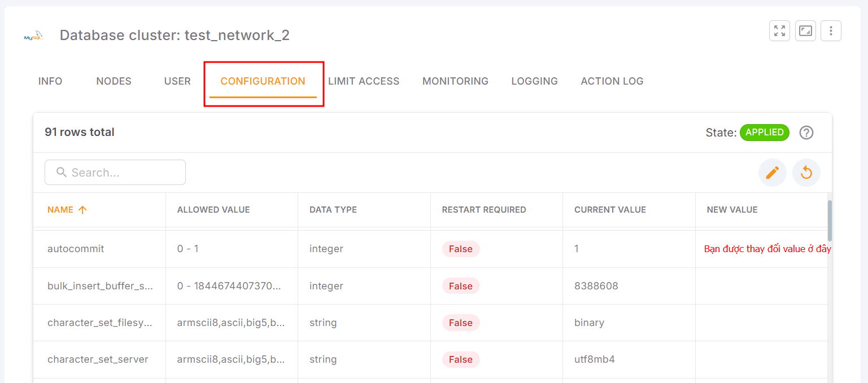Go to the USER tab
Screen dimensions: 868x383
point(177,81)
